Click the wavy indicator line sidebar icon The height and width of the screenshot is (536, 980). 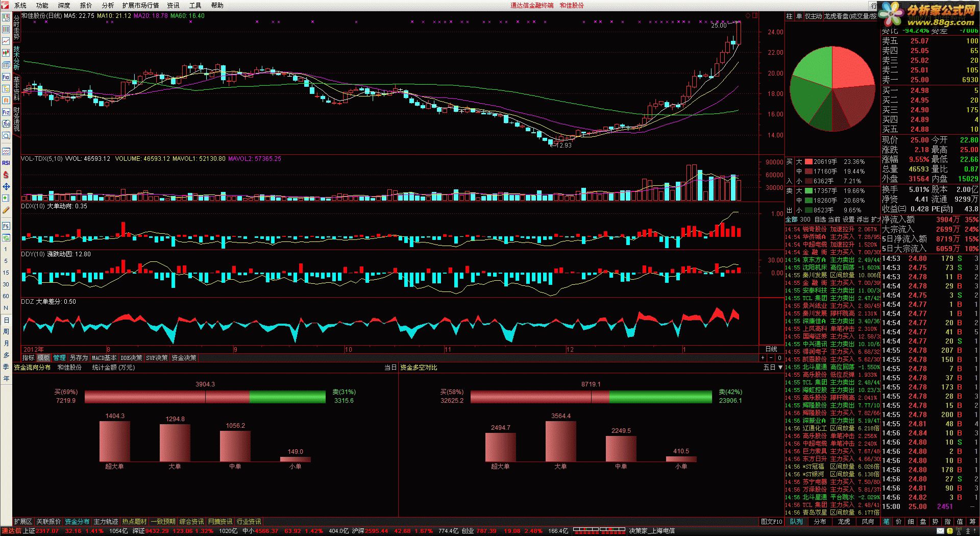pyautogui.click(x=6, y=151)
